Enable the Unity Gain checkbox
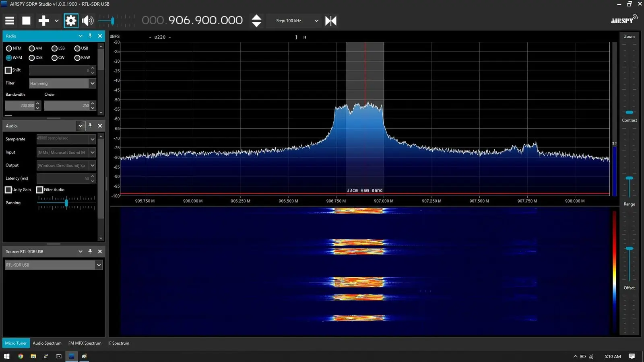This screenshot has height=362, width=644. tap(8, 190)
